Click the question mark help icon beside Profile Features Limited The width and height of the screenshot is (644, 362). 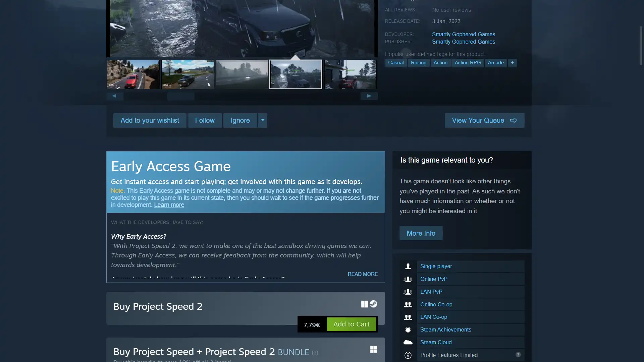(x=518, y=355)
